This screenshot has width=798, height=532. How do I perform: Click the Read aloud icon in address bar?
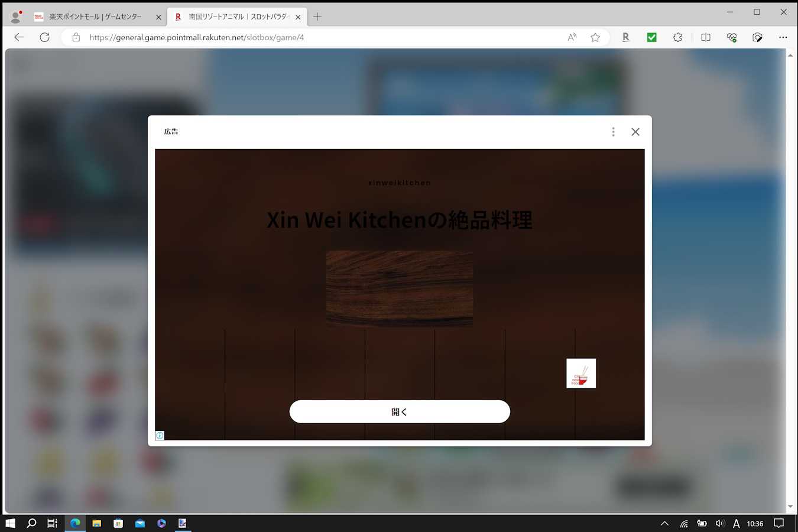tap(572, 37)
